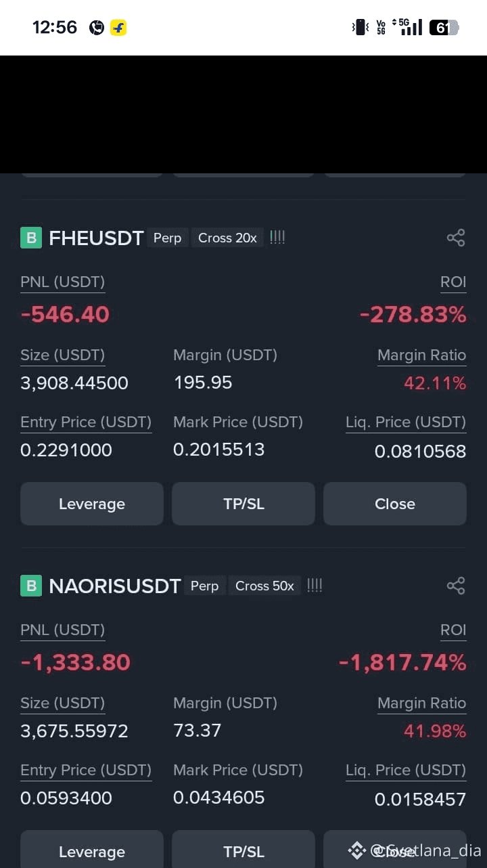Screen dimensions: 487x868
Task: Tap the Flipkart notification icon in status bar
Action: coord(118,28)
